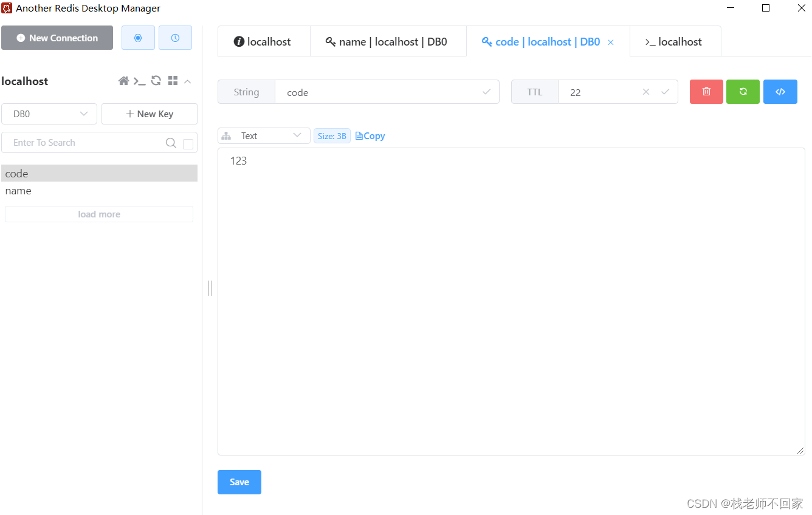Screen dimensions: 812x515
Task: Refresh the key with green button
Action: pos(743,92)
